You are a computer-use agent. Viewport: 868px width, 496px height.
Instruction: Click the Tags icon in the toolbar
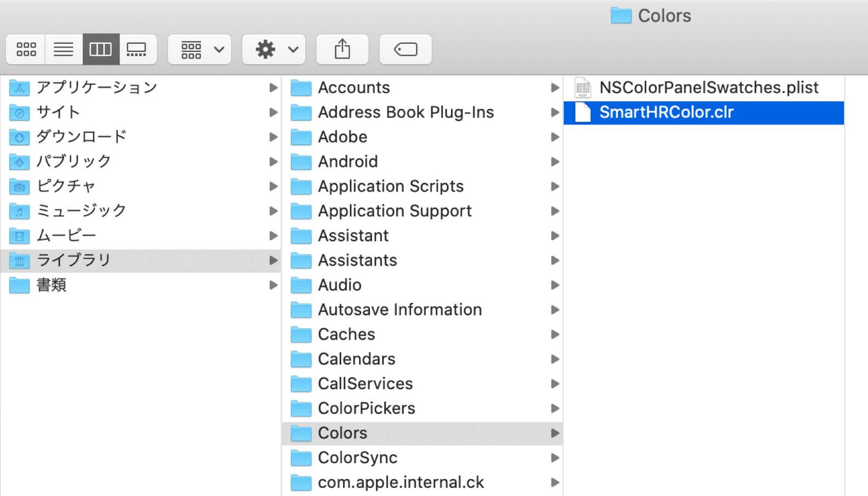[405, 49]
